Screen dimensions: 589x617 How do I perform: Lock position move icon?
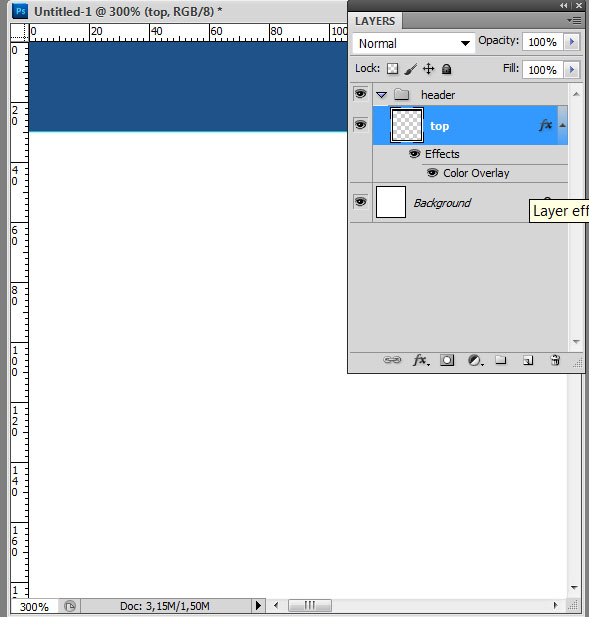pyautogui.click(x=428, y=69)
